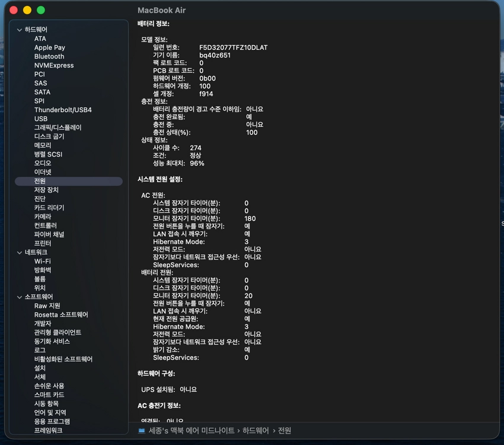Click 세종's 맥북 에어 미드나이트 in path bar
Viewport: 504px width, 445px height.
pos(192,431)
